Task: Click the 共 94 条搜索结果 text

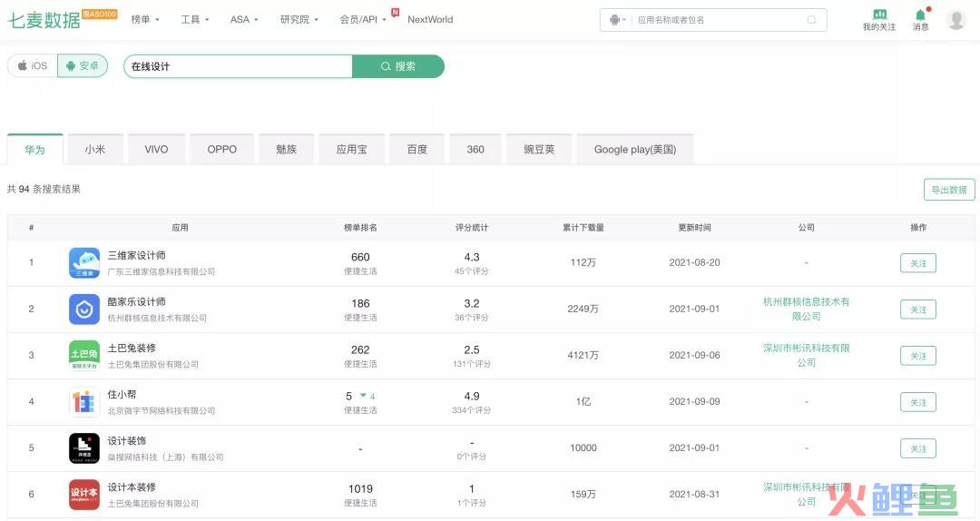Action: click(x=44, y=189)
